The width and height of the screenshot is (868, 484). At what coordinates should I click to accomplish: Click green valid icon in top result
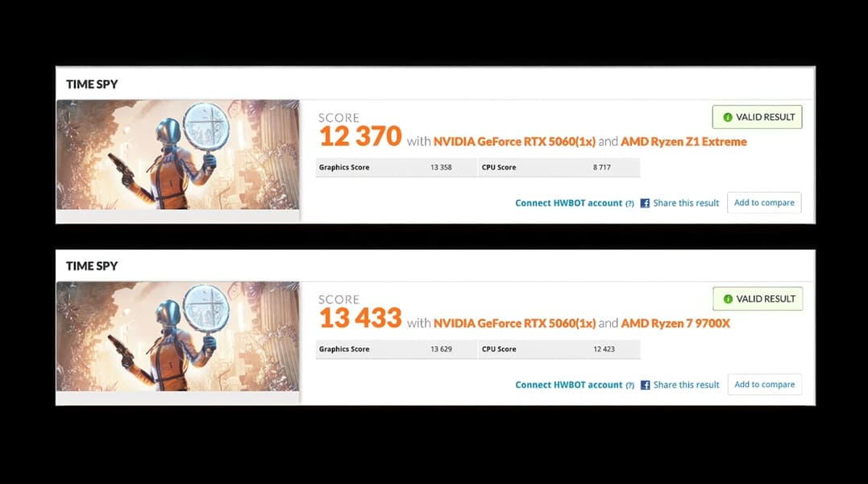(728, 118)
